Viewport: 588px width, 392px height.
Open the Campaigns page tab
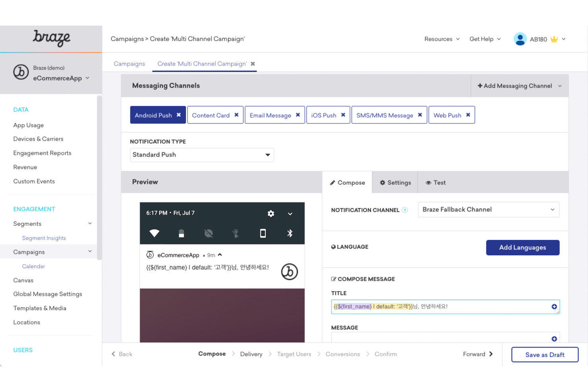[x=130, y=64]
